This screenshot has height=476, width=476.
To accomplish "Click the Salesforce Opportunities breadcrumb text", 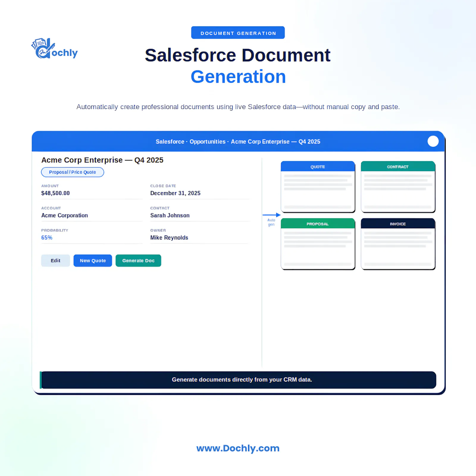I will pos(238,142).
